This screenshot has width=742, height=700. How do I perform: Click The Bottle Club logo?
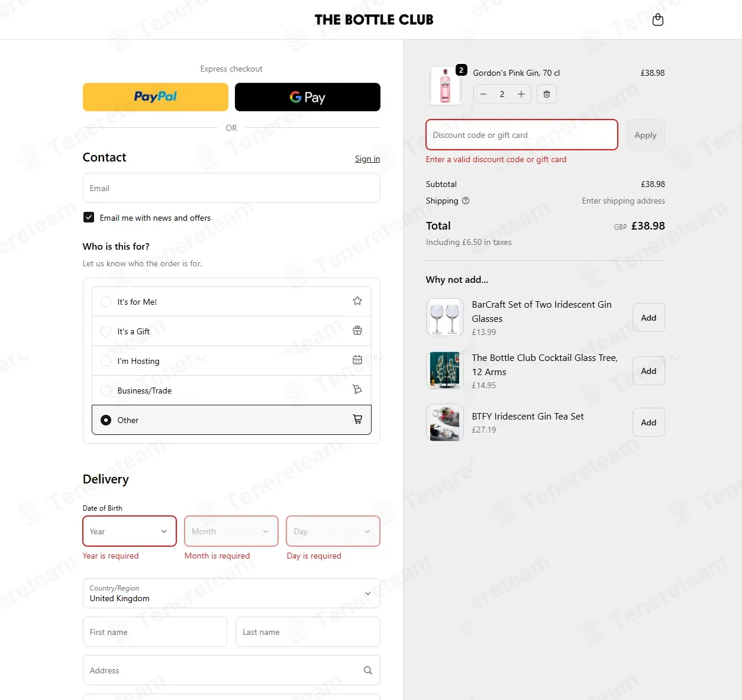point(374,20)
